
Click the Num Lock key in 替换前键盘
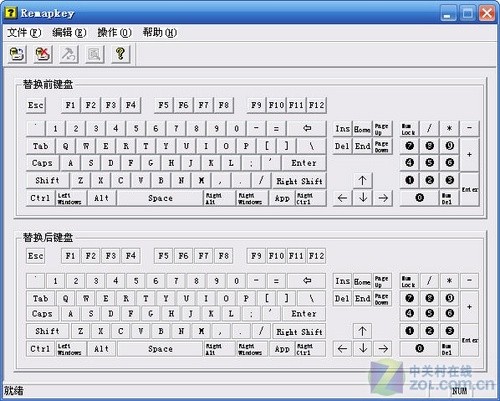click(409, 129)
